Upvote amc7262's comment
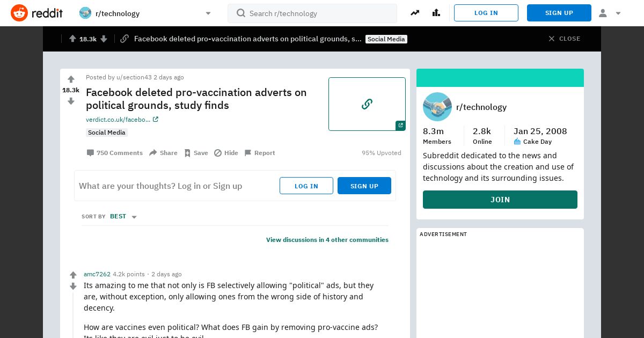Image resolution: width=644 pixels, height=338 pixels. coord(74,275)
